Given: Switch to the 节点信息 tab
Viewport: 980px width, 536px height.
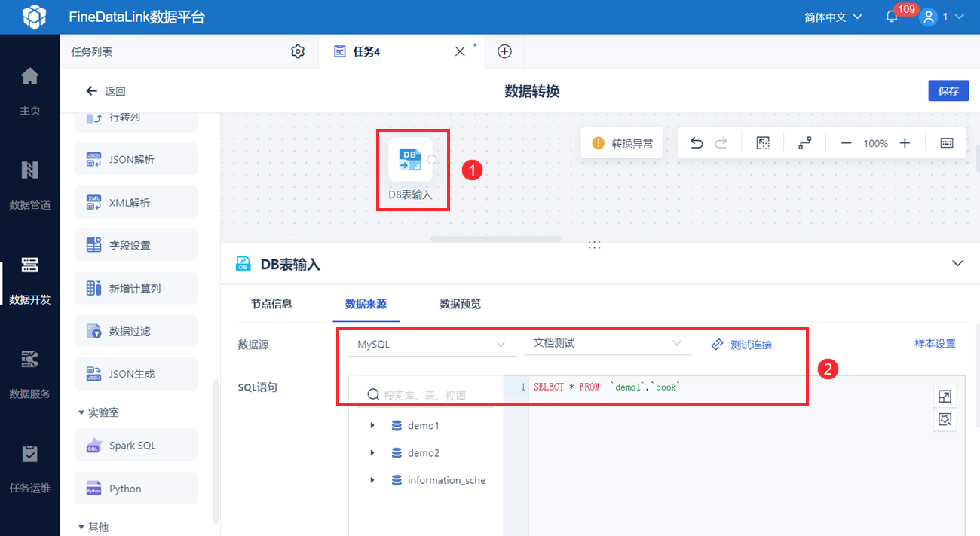Looking at the screenshot, I should click(271, 304).
